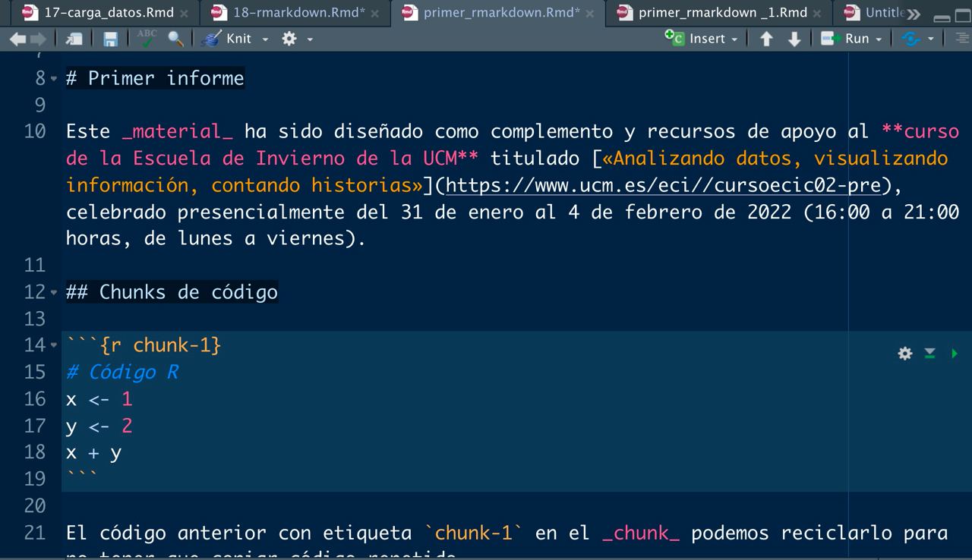Click the blue publish icon
972x560 pixels.
coord(910,39)
